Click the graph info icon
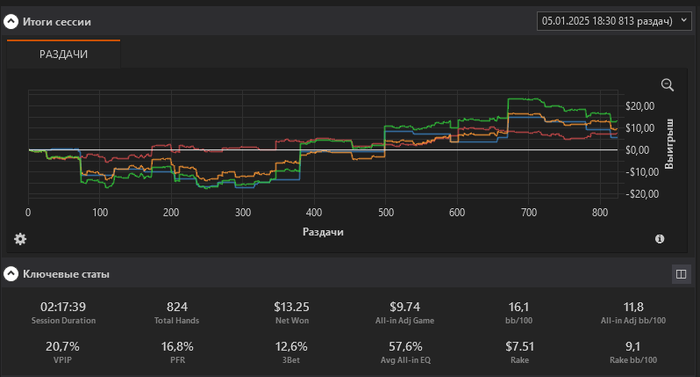 659,239
